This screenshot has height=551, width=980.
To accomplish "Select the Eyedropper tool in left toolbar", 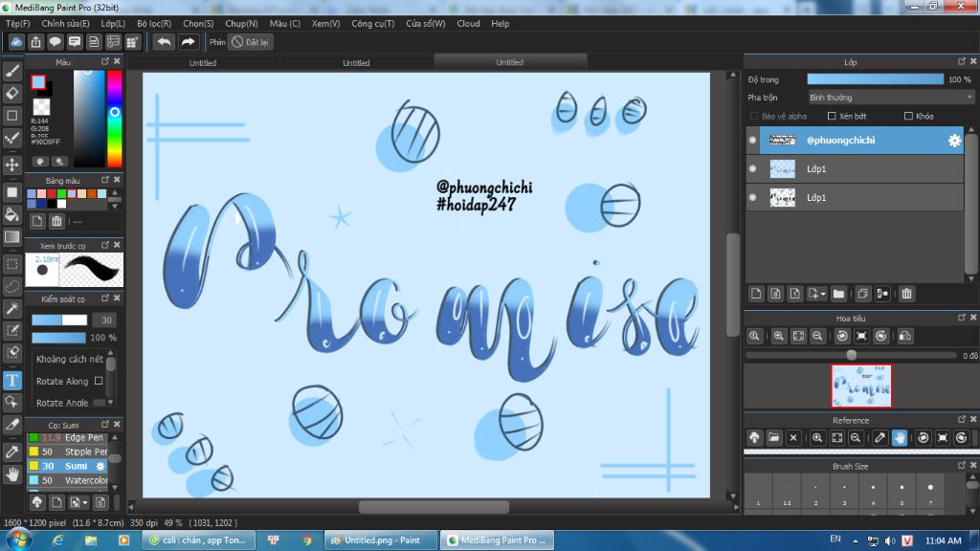I will pos(11,452).
